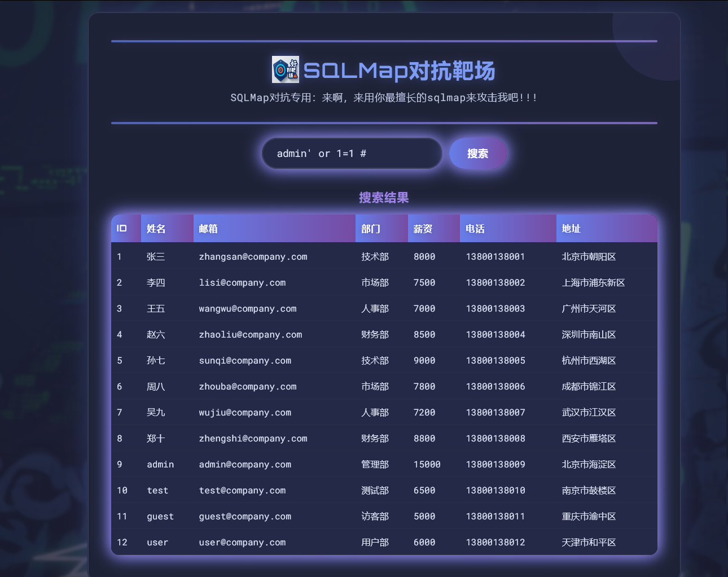The width and height of the screenshot is (728, 577).
Task: Select salary value 7200
Action: pos(424,413)
